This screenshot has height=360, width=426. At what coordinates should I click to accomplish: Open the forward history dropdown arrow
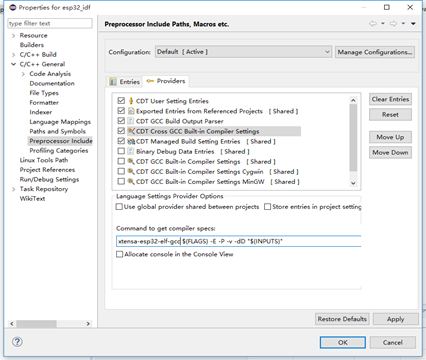click(403, 23)
